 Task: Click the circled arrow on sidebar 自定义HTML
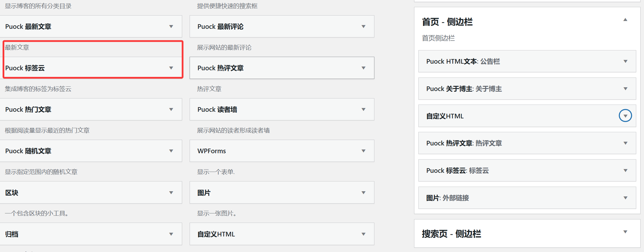[x=625, y=116]
